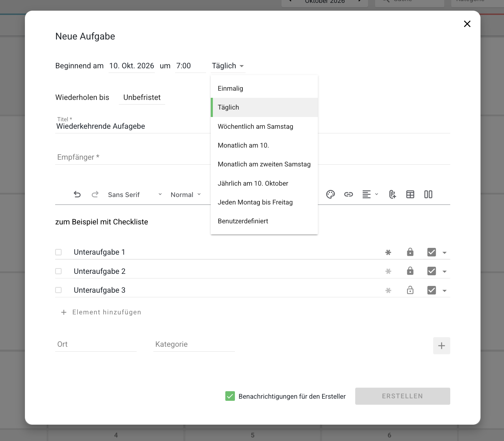Expand type options arrow for Unteraufgabe 2
This screenshot has height=441, width=504.
point(445,272)
